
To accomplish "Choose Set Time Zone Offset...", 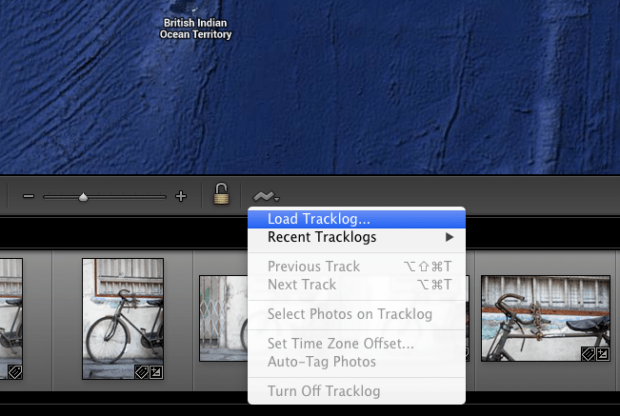I will [x=357, y=344].
